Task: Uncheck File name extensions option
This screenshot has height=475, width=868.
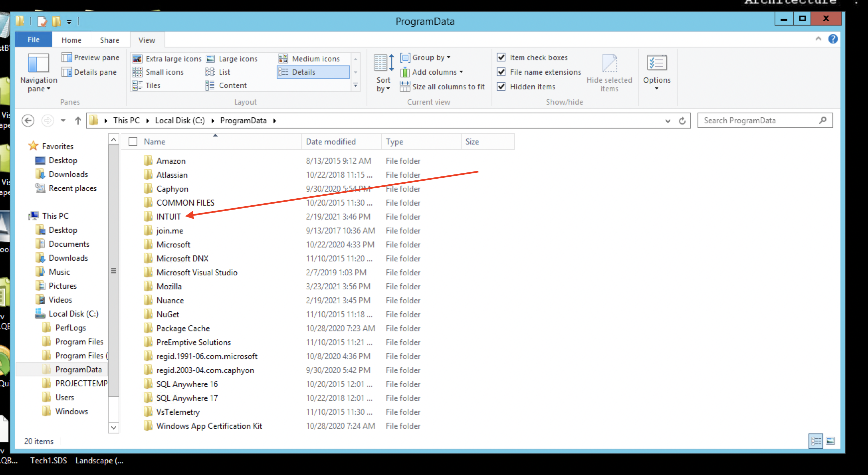Action: (501, 72)
